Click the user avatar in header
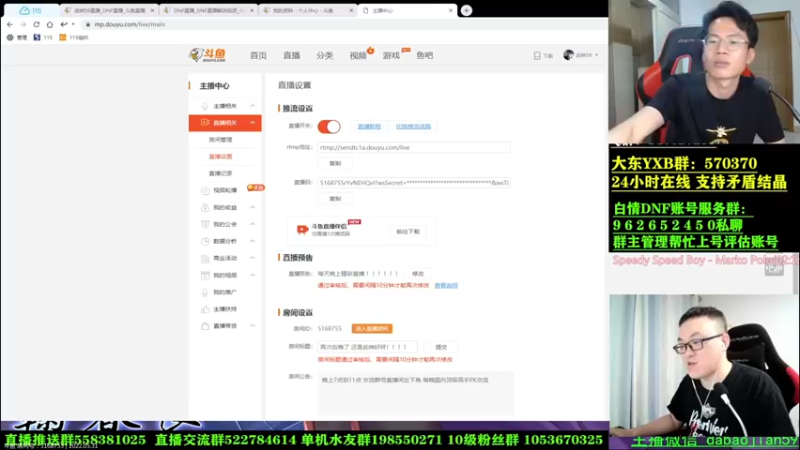The height and width of the screenshot is (450, 800). point(568,55)
